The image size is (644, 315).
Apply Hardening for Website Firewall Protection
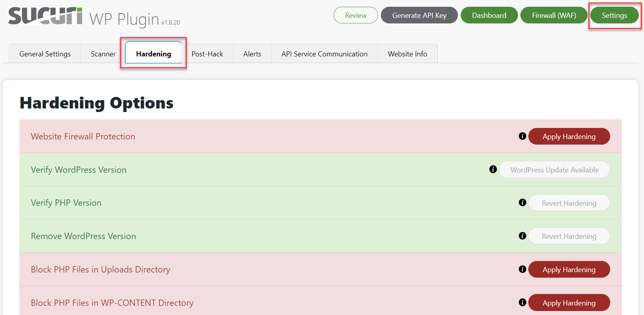coord(569,136)
